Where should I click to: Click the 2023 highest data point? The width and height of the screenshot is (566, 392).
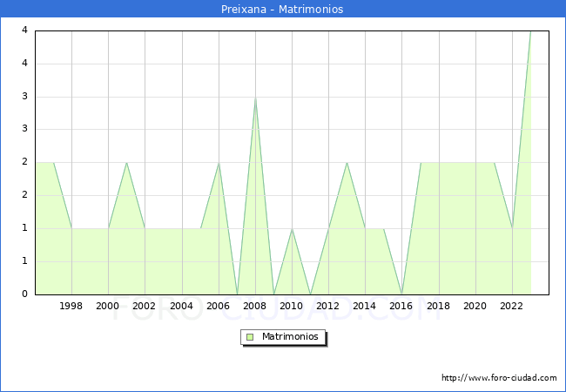tap(530, 31)
